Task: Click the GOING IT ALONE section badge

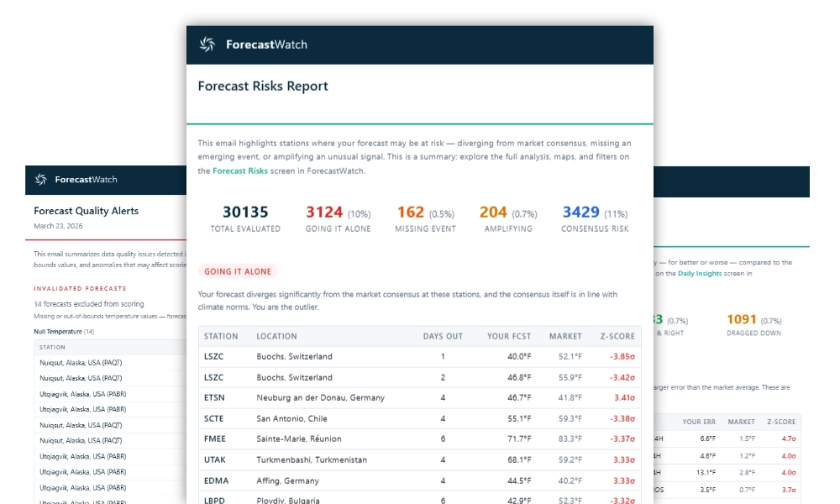Action: point(238,271)
